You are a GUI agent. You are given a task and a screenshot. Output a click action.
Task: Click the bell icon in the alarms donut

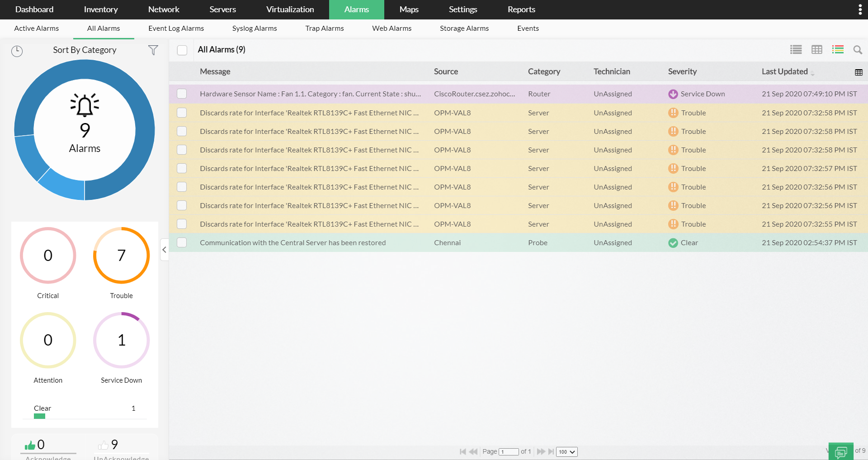(85, 105)
